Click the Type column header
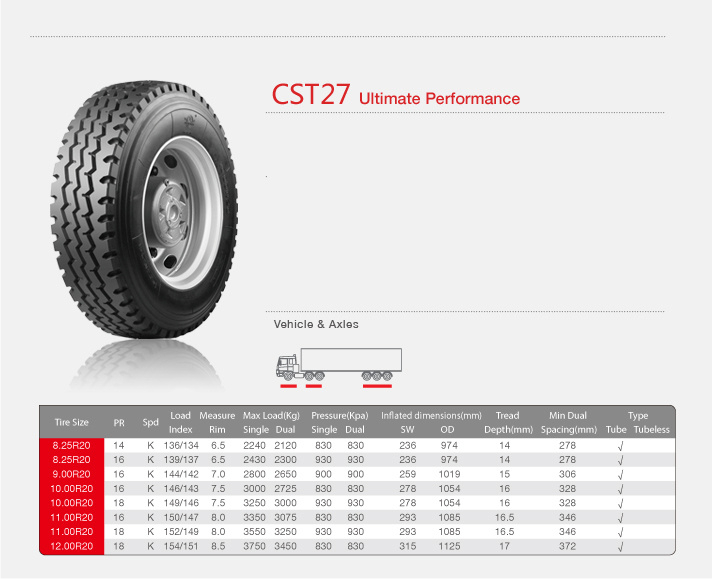This screenshot has width=712, height=579. (x=638, y=416)
